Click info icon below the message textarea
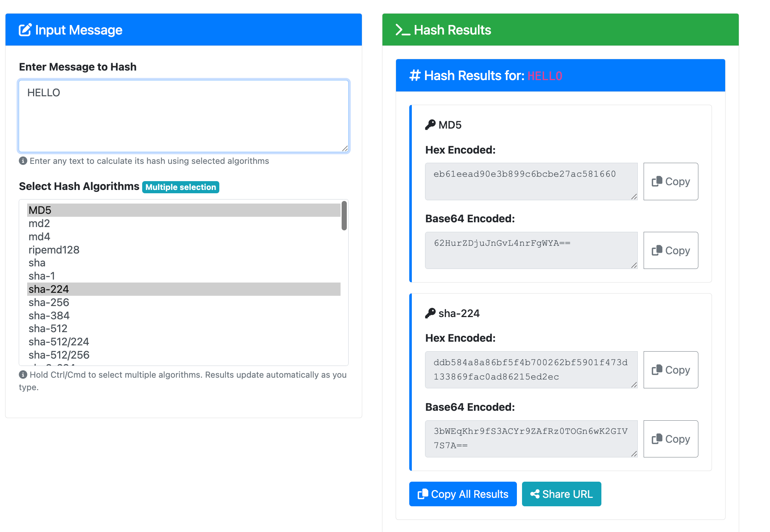 pos(23,161)
